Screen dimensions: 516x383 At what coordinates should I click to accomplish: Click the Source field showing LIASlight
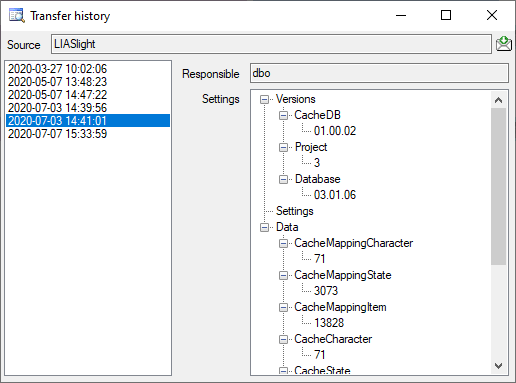coord(271,44)
